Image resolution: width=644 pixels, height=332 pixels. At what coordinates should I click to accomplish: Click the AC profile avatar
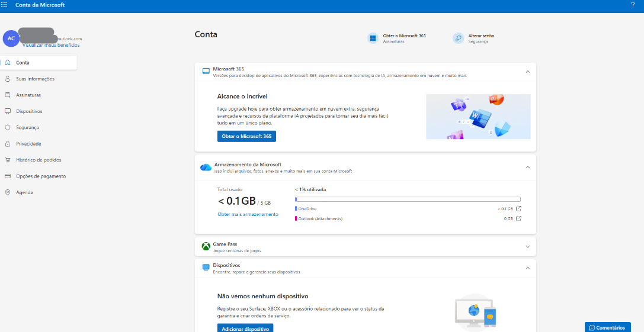(x=11, y=38)
